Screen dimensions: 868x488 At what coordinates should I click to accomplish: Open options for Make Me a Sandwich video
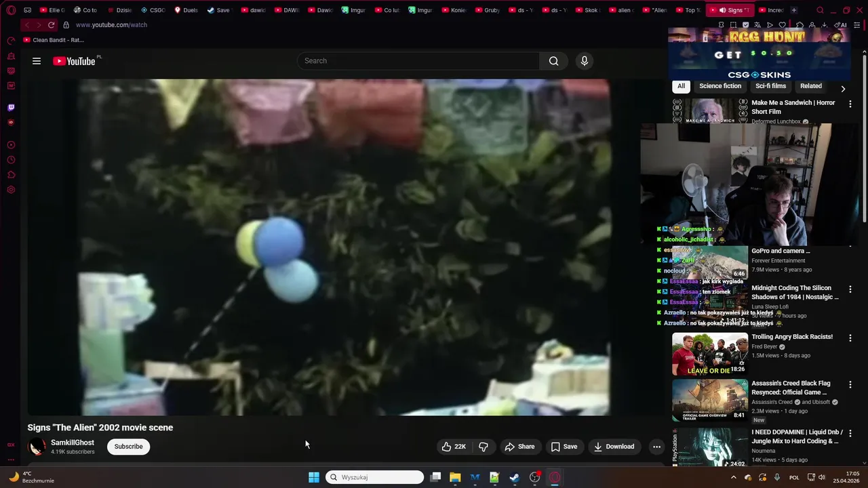point(850,104)
